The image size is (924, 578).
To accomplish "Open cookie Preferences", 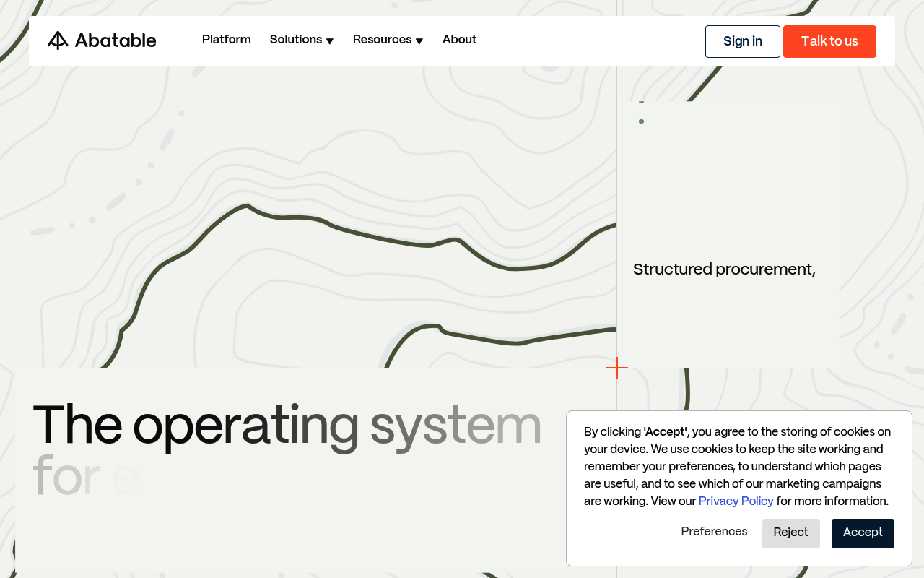I will coord(714,532).
